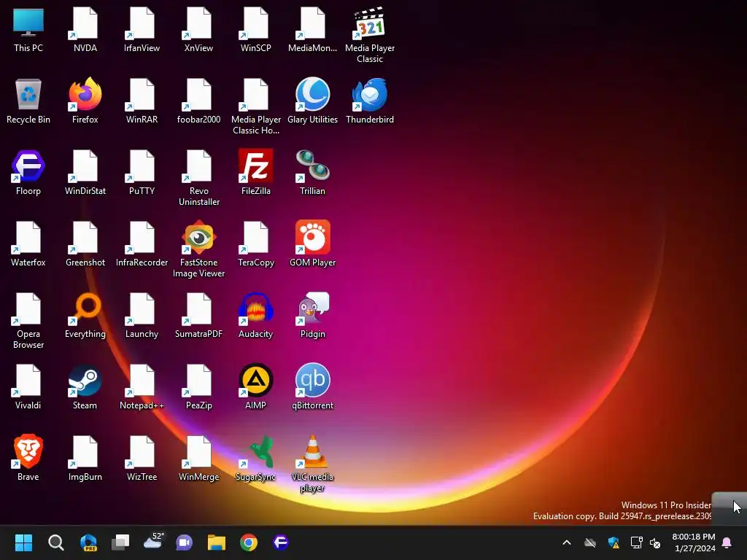Select the qBittorrent desktop shortcut
This screenshot has width=747, height=560.
pyautogui.click(x=312, y=387)
